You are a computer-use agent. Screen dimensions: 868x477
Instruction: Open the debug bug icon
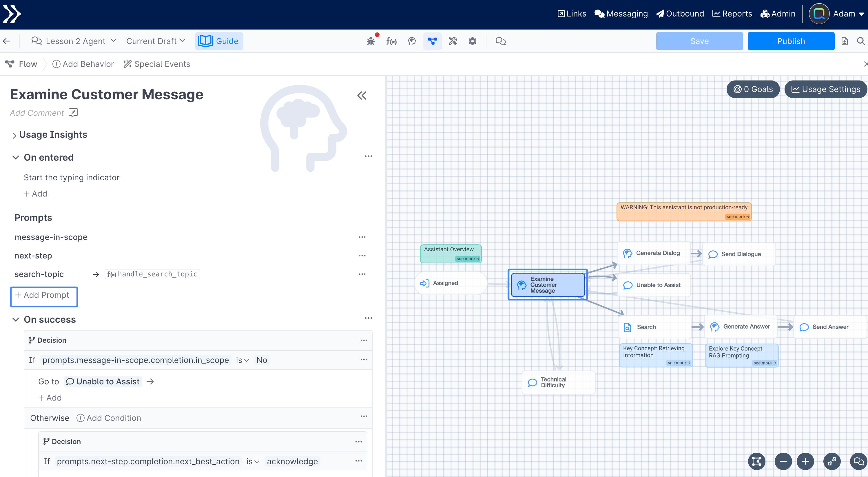coord(371,41)
